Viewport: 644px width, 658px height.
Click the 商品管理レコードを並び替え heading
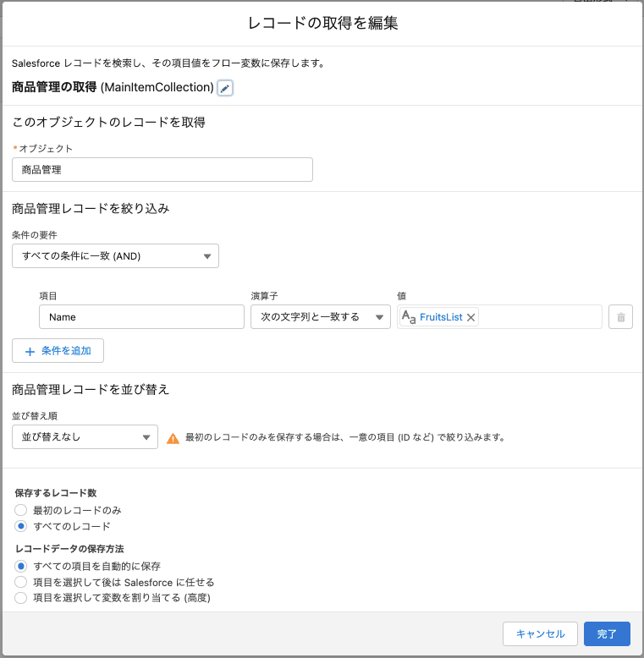click(91, 389)
